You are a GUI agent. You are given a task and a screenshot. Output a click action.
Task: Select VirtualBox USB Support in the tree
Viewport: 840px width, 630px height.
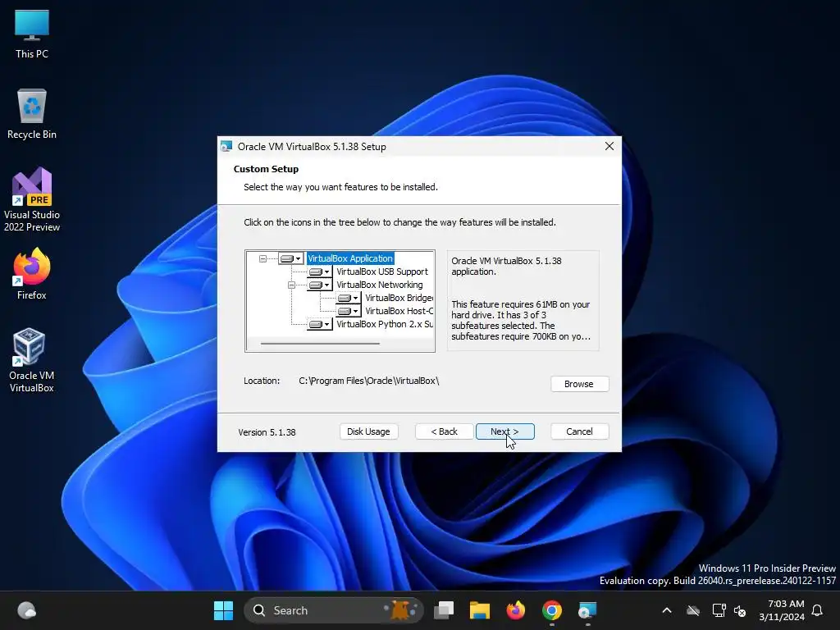pos(382,272)
